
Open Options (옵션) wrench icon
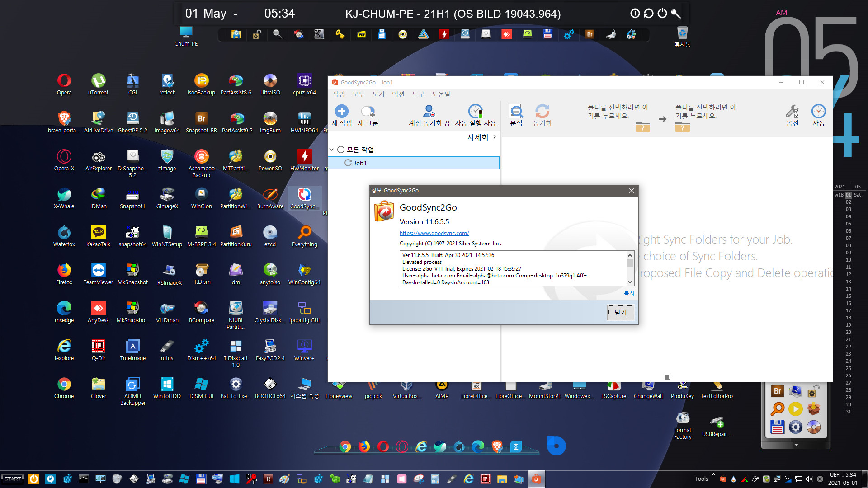tap(792, 111)
